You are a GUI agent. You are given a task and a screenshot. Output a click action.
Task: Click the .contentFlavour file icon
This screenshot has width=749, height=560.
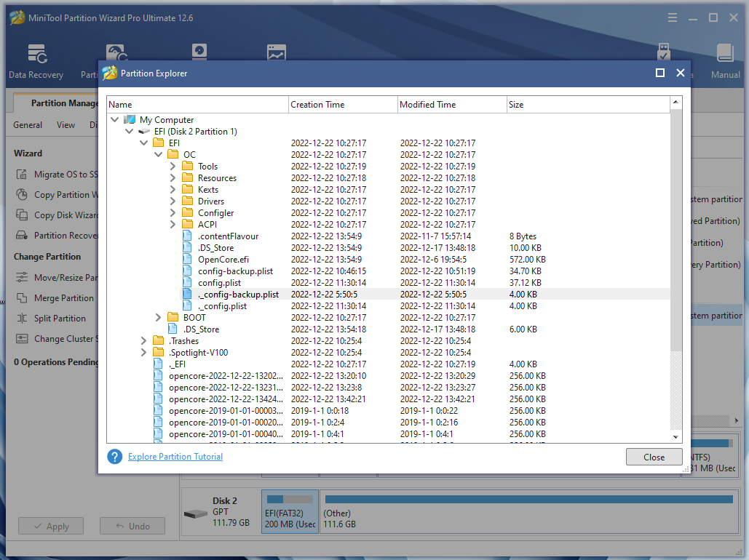[x=187, y=236]
